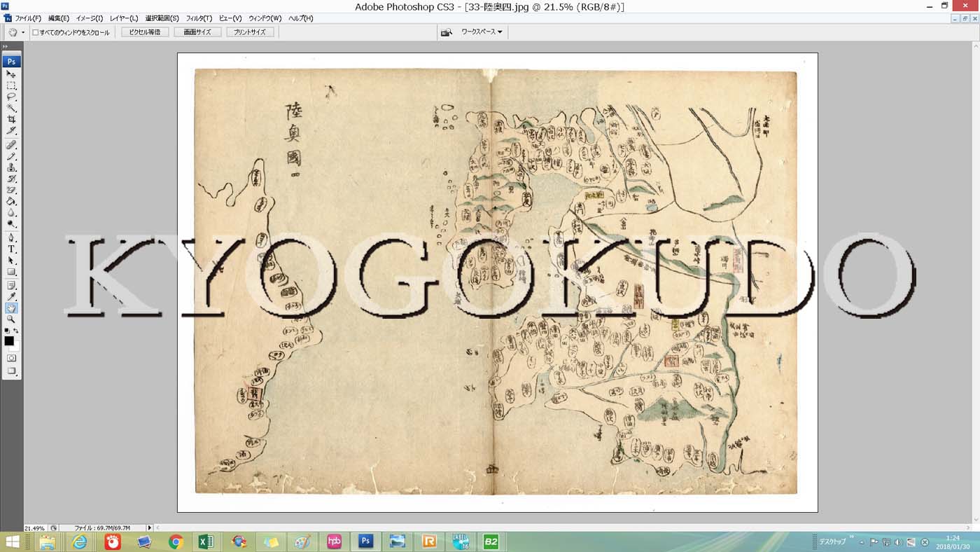Click the default colors icon
The width and height of the screenshot is (980, 552).
pyautogui.click(x=7, y=330)
